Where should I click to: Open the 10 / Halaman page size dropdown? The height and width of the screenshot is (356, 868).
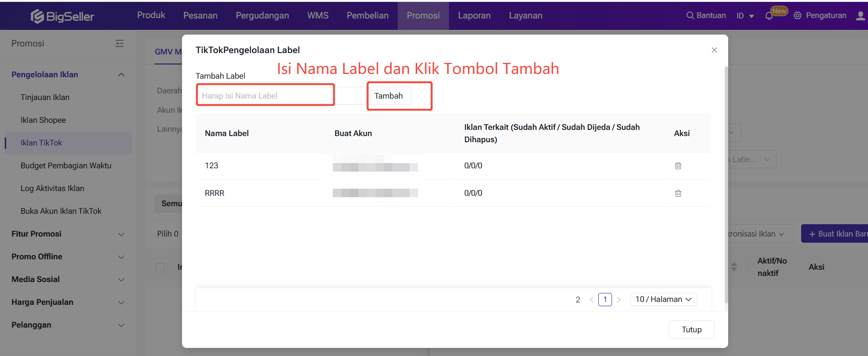point(663,300)
